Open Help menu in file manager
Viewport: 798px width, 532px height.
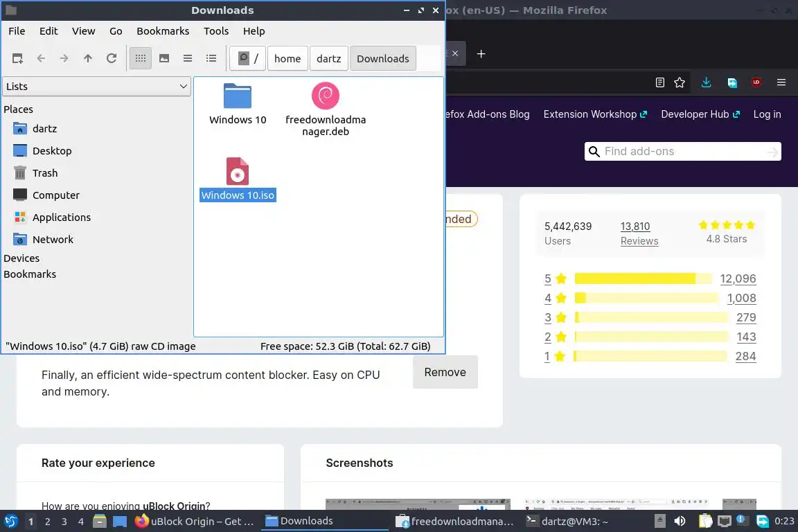pos(254,31)
